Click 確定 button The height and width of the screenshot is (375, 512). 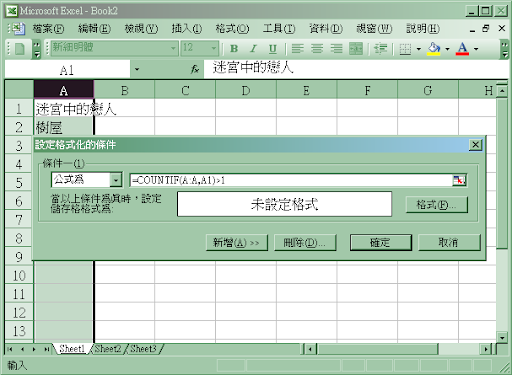381,242
